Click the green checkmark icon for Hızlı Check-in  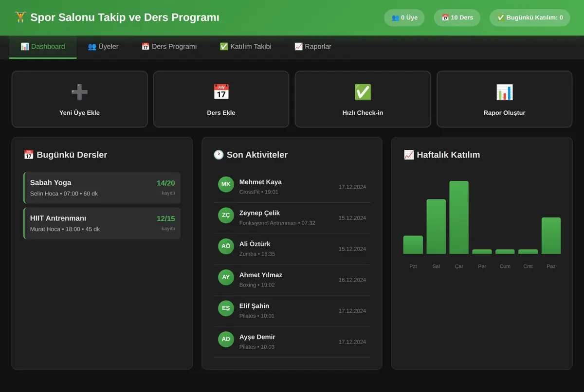coord(363,92)
